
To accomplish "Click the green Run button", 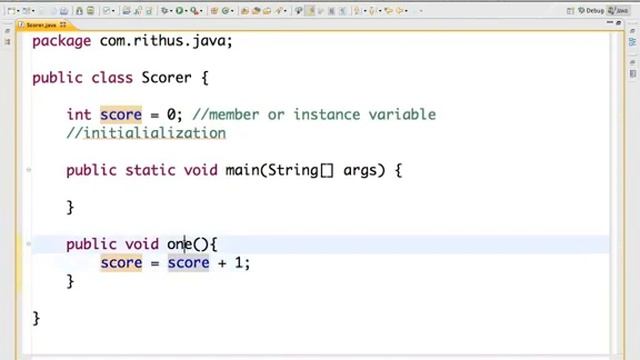I will [179, 11].
